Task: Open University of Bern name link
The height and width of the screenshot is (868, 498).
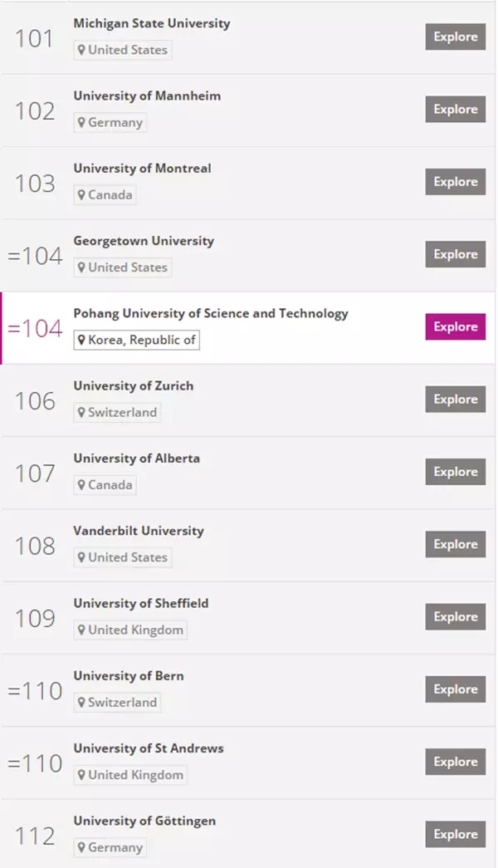Action: (129, 676)
